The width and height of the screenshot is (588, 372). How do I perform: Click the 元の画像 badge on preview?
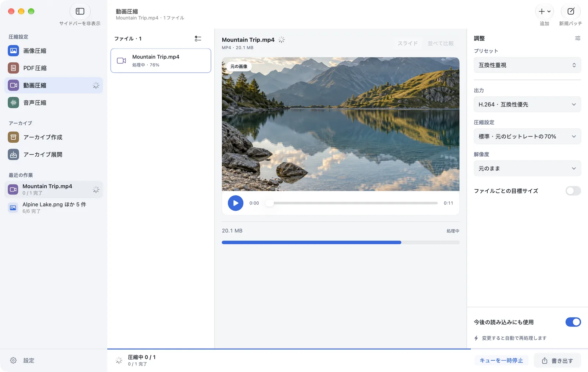click(239, 67)
